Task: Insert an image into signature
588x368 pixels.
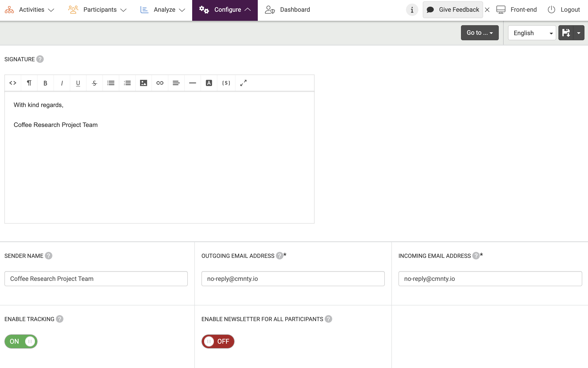Action: (143, 83)
